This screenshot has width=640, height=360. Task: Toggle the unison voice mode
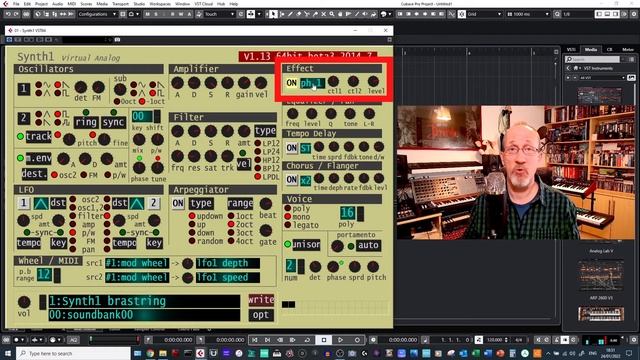306,244
